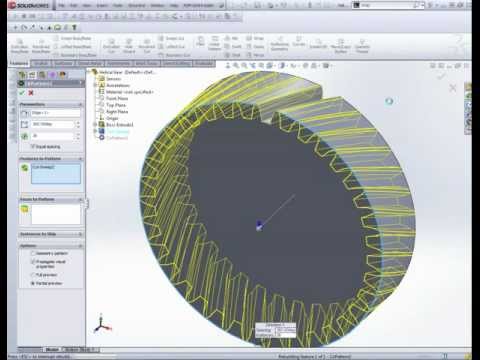Open the DimXpertManager tab icon
This screenshot has height=360, width=480.
52,75
